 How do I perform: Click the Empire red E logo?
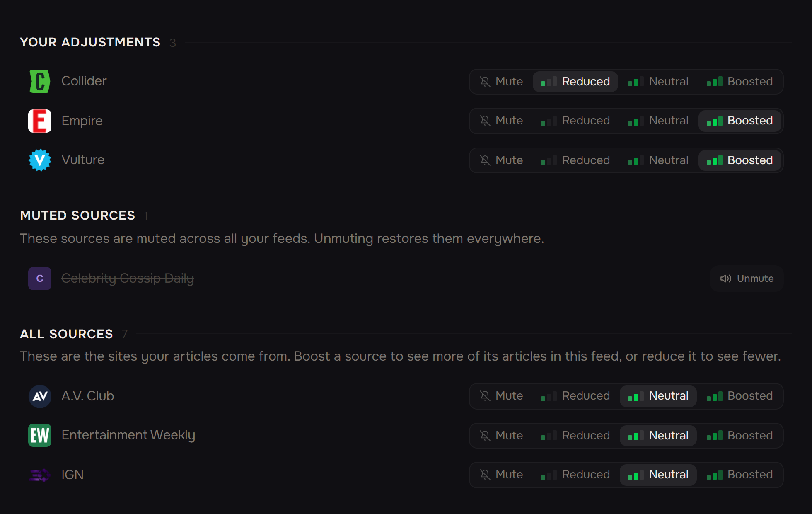(40, 121)
